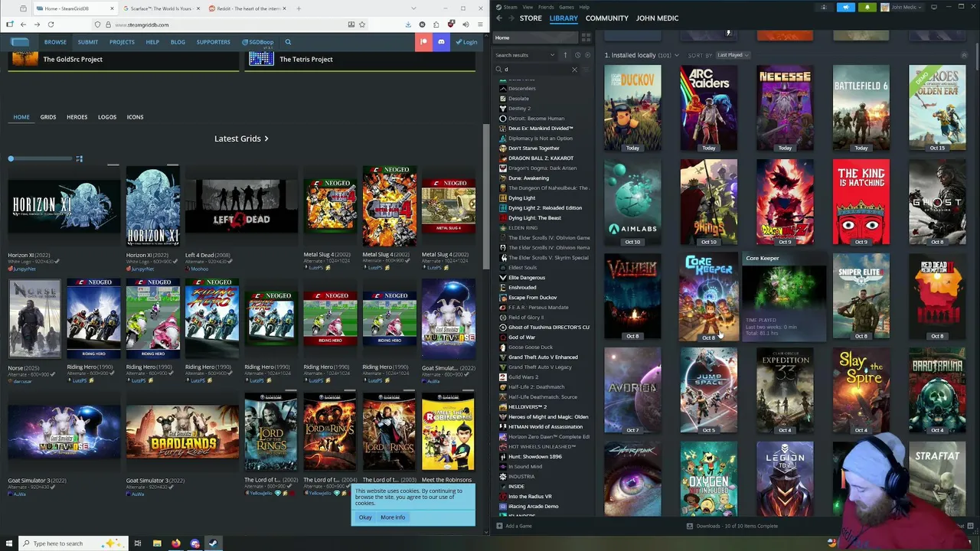
Task: Open BROWSE in SteamGridDB navbar
Action: 55,42
